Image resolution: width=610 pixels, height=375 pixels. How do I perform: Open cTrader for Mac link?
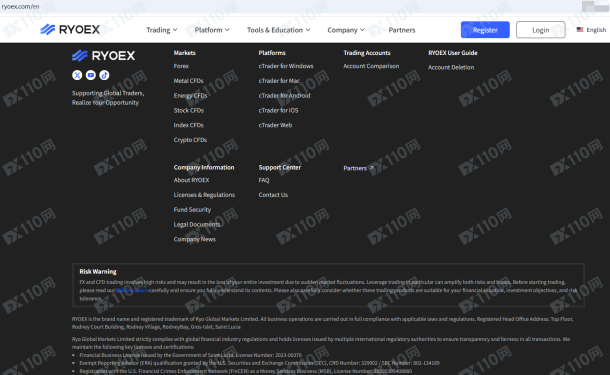[279, 81]
